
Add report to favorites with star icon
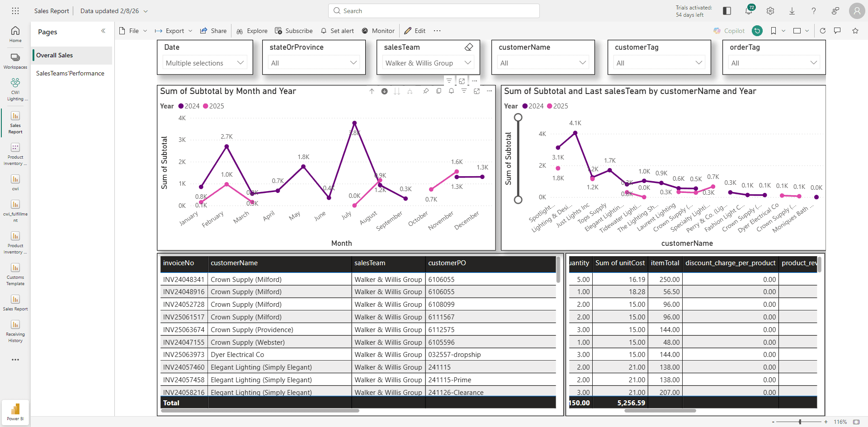pos(855,31)
